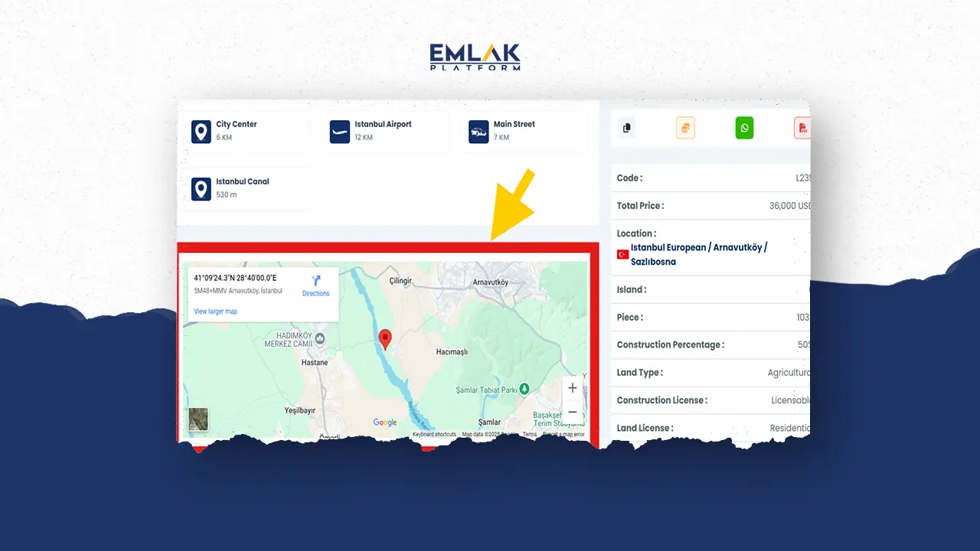Click the 6 KM distance value
980x551 pixels.
point(224,138)
